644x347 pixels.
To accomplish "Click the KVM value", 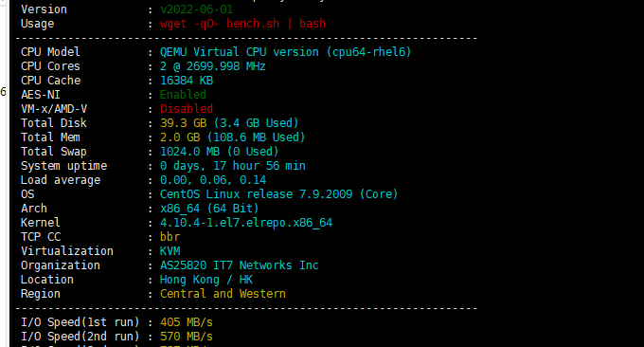I will (x=170, y=251).
